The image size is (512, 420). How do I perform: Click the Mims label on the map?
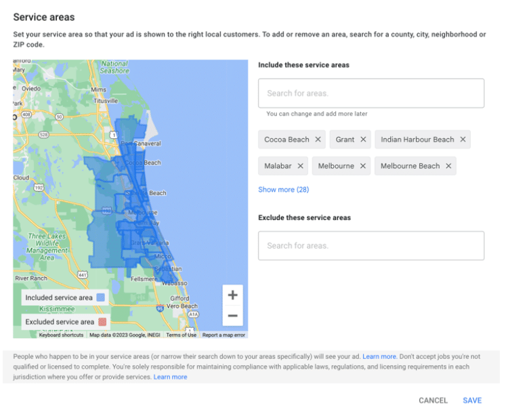(99, 89)
